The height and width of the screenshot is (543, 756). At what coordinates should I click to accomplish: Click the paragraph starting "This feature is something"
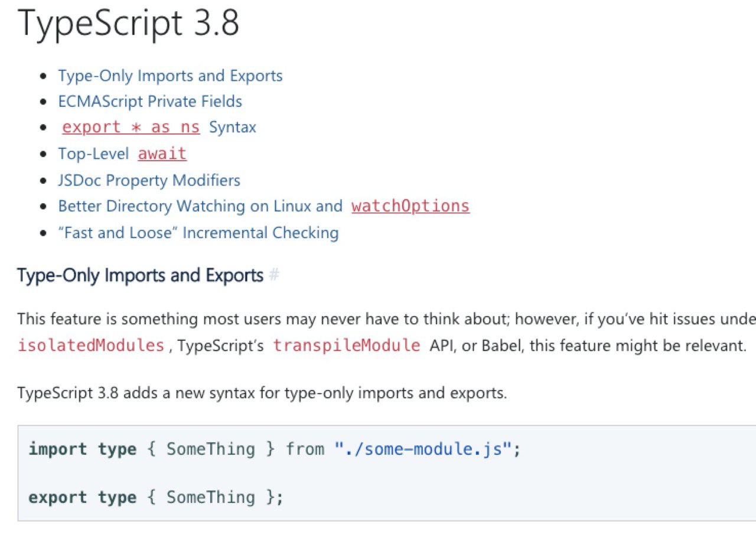click(386, 333)
